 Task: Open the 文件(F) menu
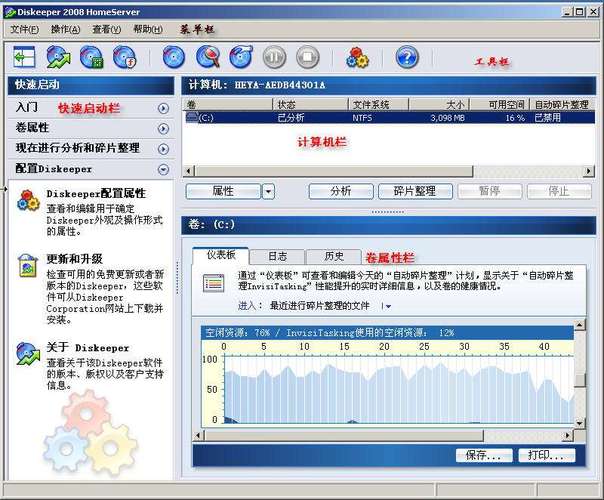[24, 29]
